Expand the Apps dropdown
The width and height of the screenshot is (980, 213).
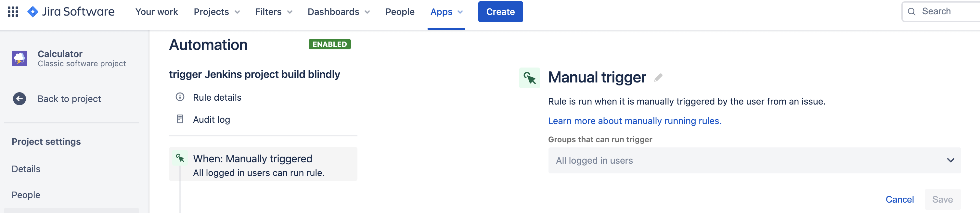[x=447, y=12]
